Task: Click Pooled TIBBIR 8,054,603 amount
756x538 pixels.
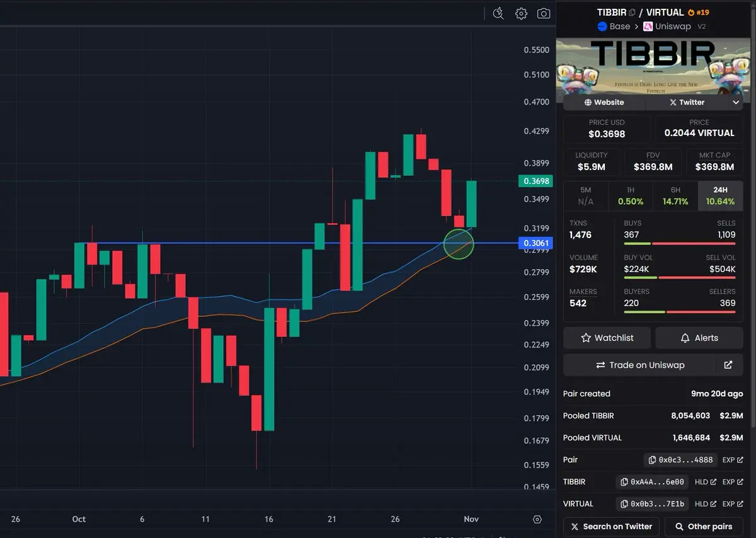Action: point(690,416)
